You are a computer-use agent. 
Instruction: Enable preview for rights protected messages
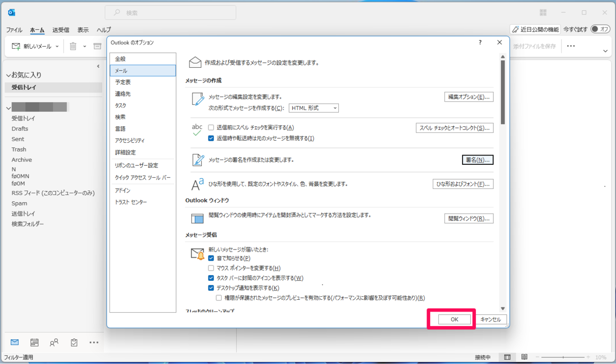219,298
